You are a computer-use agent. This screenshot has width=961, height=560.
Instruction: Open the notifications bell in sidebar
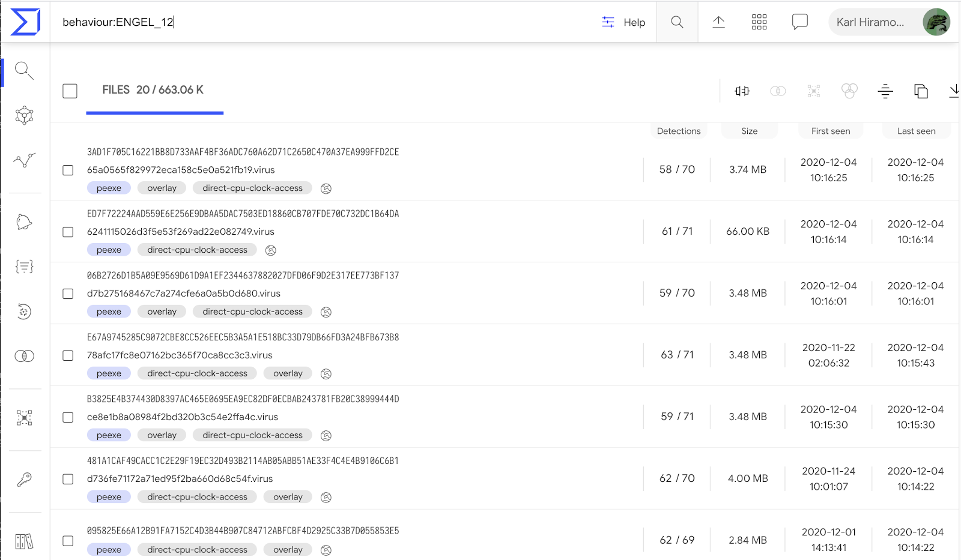click(x=24, y=222)
